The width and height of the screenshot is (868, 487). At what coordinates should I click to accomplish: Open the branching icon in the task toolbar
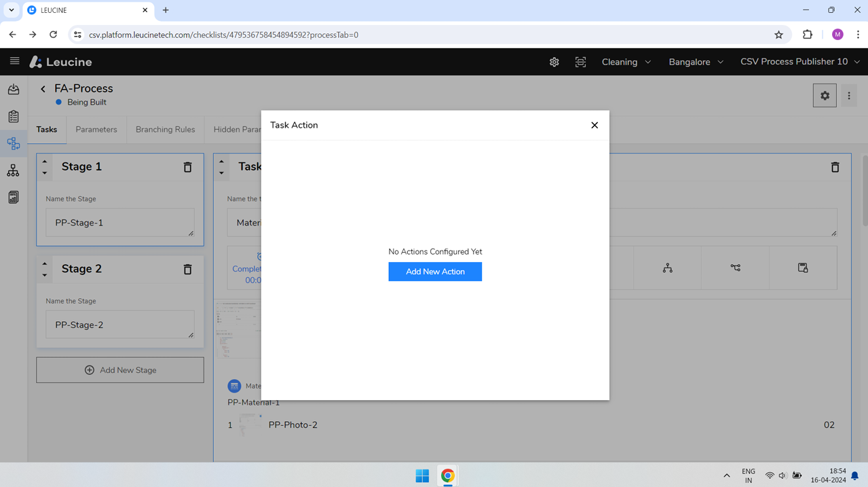coord(735,268)
